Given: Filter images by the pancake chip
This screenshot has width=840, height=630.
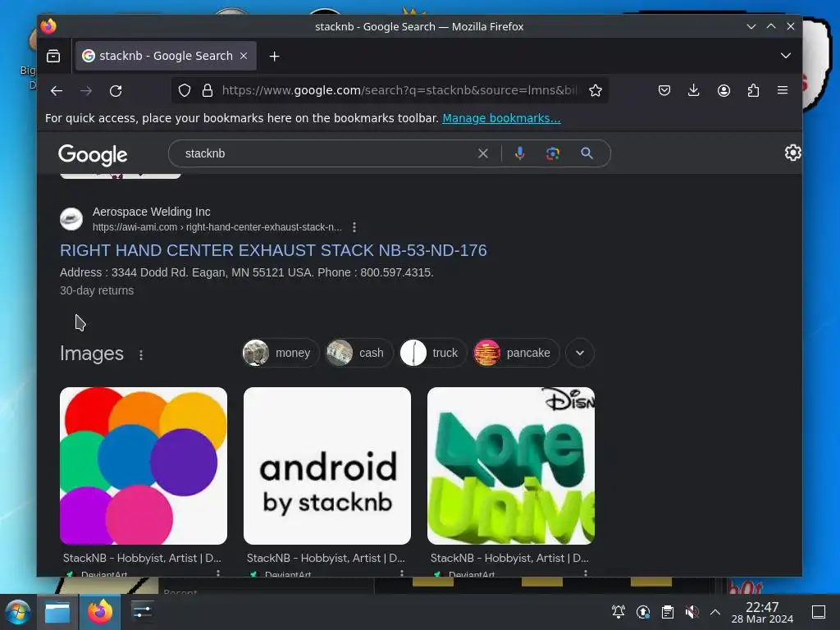Looking at the screenshot, I should tap(516, 353).
